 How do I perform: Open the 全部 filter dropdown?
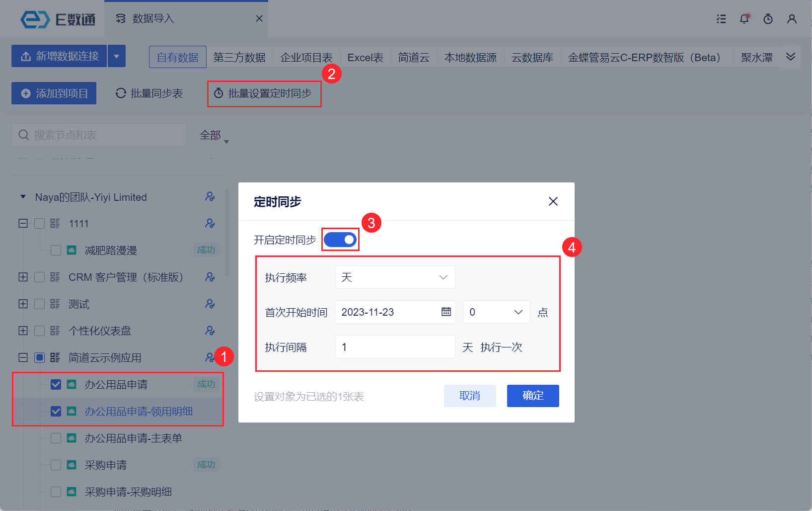click(x=214, y=135)
